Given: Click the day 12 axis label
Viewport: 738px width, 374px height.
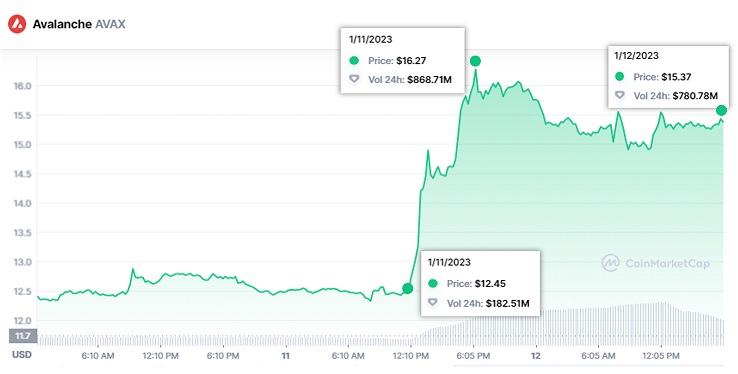Looking at the screenshot, I should point(536,356).
